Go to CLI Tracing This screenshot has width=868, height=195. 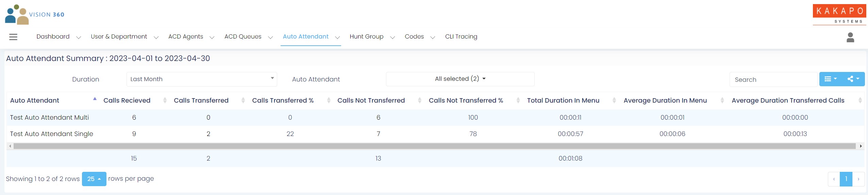tap(461, 36)
